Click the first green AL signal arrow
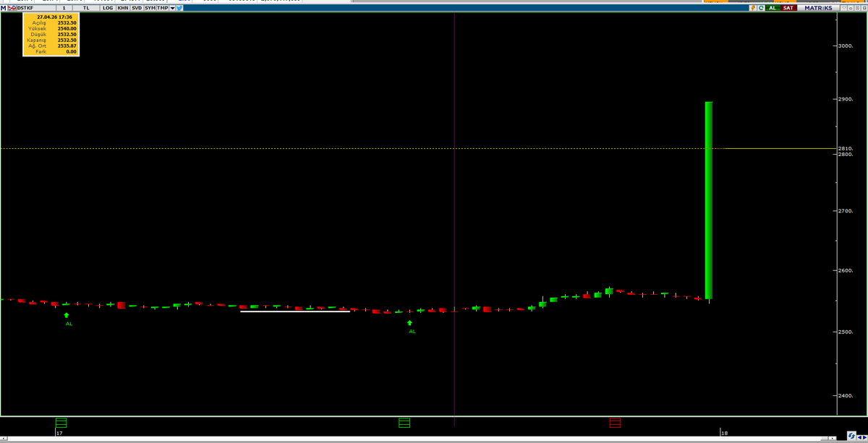Image resolution: width=868 pixels, height=443 pixels. click(x=67, y=315)
